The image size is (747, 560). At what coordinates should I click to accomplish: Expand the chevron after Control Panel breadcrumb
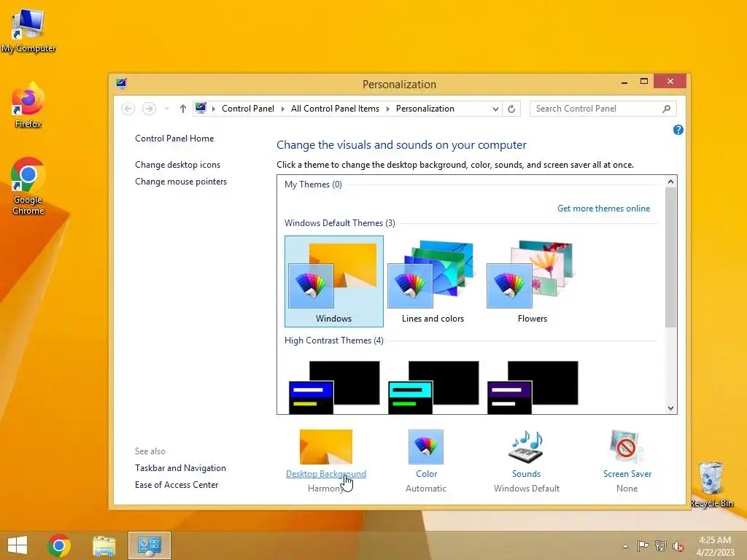pyautogui.click(x=282, y=109)
